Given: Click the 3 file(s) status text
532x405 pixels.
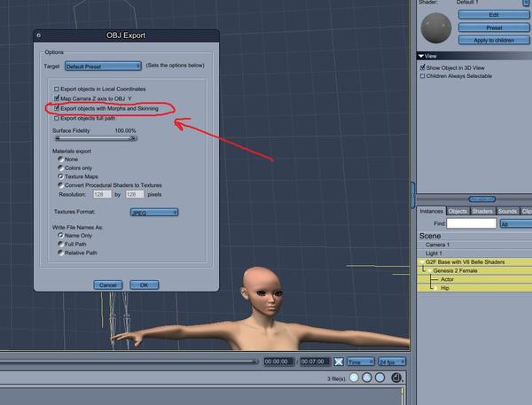Looking at the screenshot, I should pos(337,378).
